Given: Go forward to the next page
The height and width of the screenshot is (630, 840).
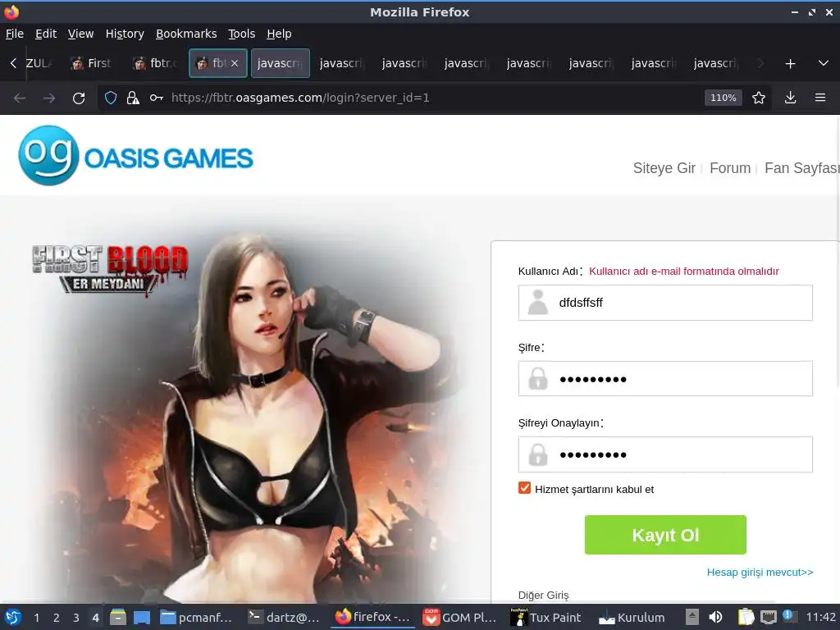Looking at the screenshot, I should [49, 98].
